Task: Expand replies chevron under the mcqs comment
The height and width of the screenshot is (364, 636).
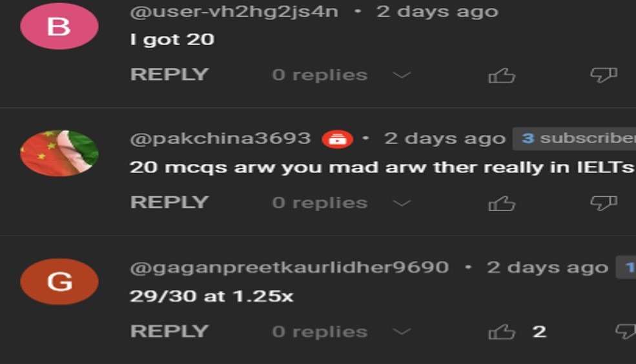Action: [402, 203]
